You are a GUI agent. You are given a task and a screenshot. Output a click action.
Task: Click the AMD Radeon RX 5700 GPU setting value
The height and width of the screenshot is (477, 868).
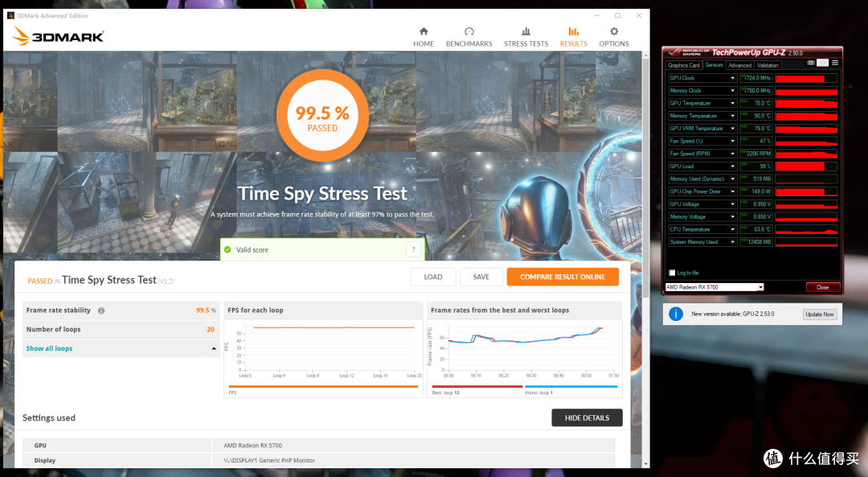click(x=253, y=446)
